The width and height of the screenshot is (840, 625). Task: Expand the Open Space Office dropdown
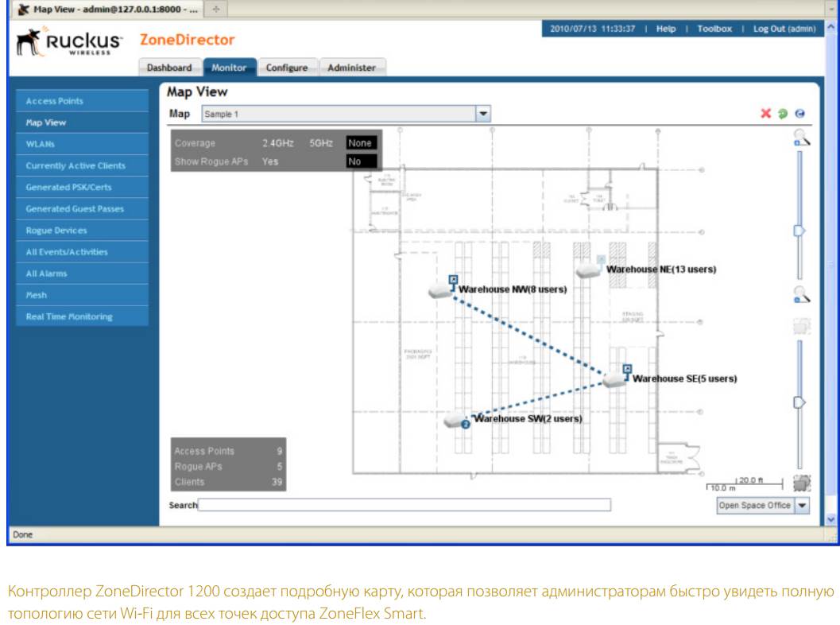point(802,505)
